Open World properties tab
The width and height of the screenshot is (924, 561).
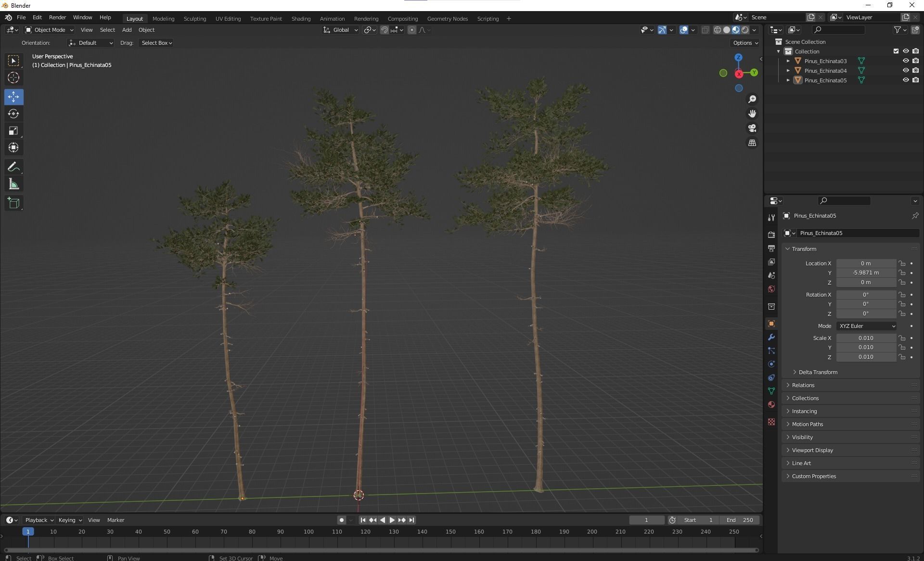[771, 288]
